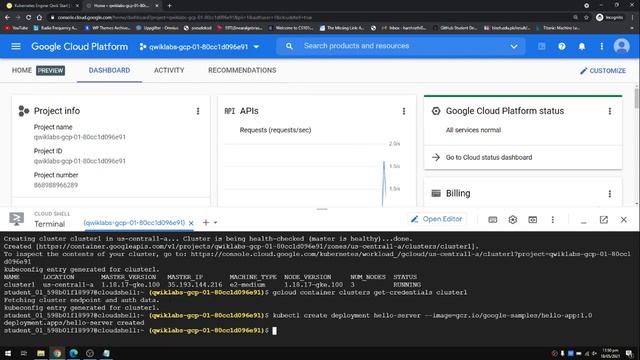Click the Cloud Shell web preview icon

coord(533,220)
